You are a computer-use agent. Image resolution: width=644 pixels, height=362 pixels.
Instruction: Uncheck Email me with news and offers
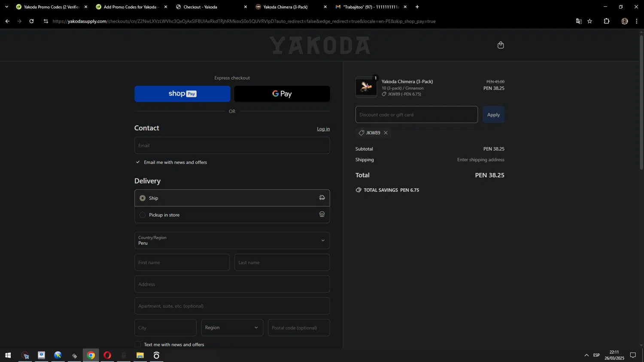coord(138,162)
